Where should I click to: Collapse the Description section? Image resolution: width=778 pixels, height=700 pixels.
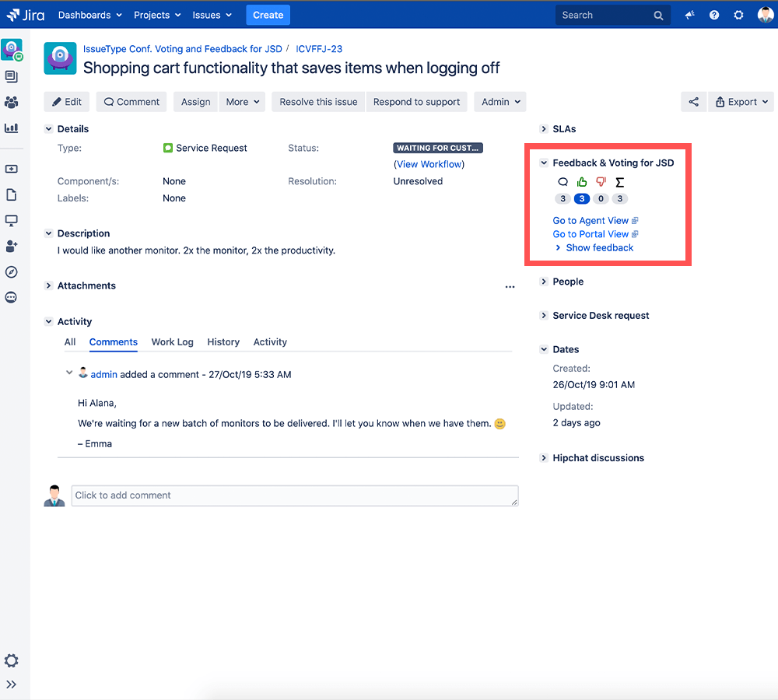48,233
